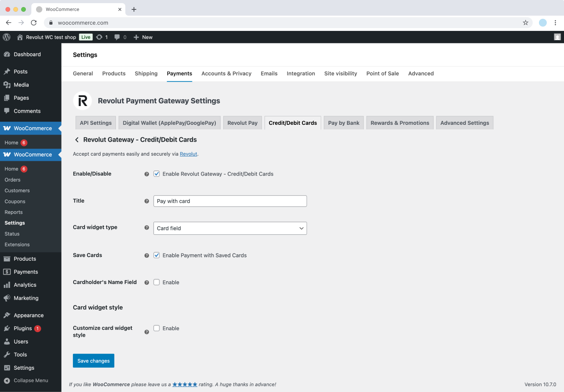Click the five-star rating link
564x392 pixels.
coord(185,385)
